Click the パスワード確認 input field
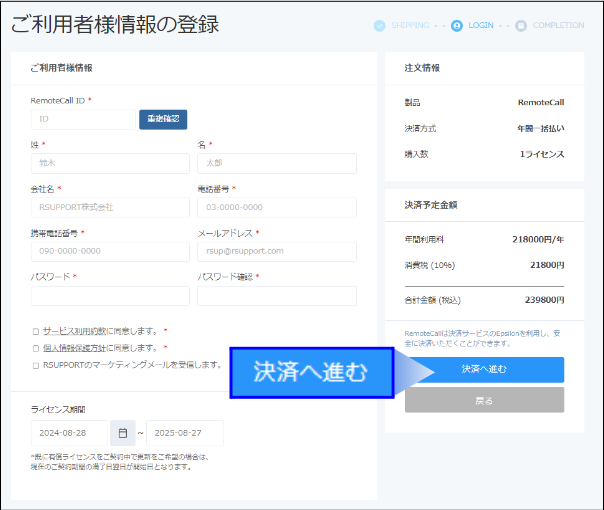The height and width of the screenshot is (510, 604). pos(276,295)
